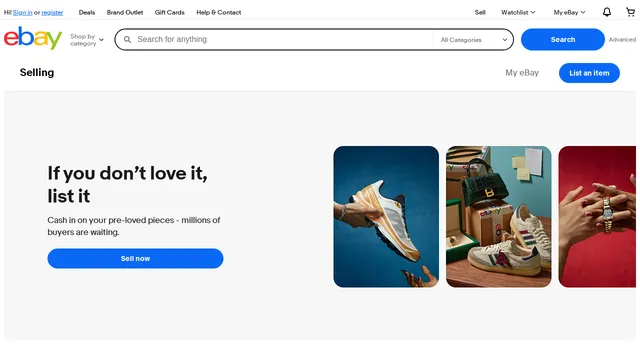Click the hands with watch red image
Screen dimensions: 640x360
(597, 217)
